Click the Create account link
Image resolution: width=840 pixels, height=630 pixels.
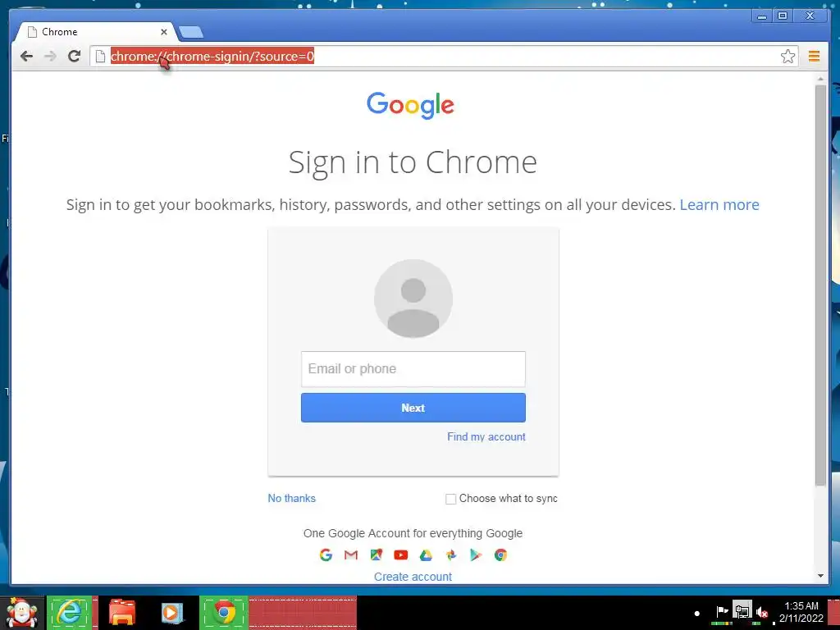(413, 577)
